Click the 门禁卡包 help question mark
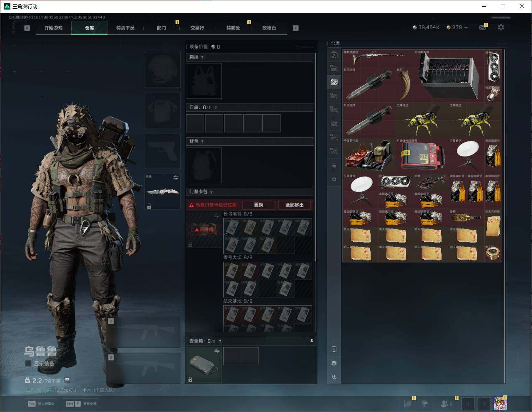The height and width of the screenshot is (412, 532). pos(212,192)
